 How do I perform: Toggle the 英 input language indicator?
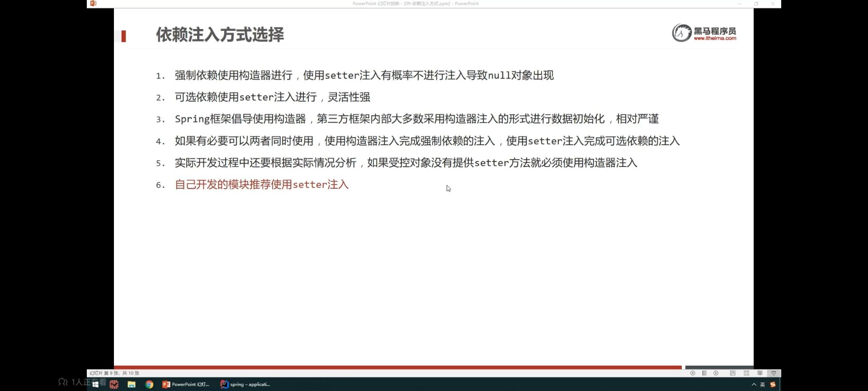click(x=763, y=385)
